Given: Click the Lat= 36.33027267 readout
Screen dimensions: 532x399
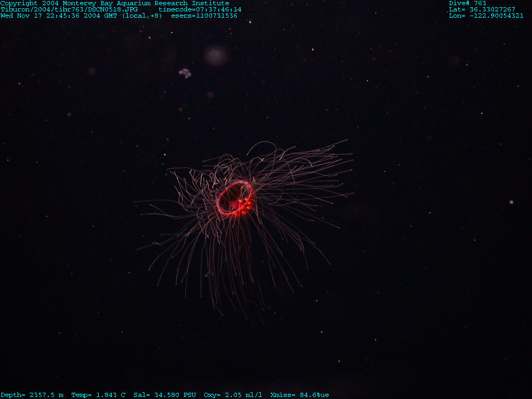Looking at the screenshot, I should 482,9.
